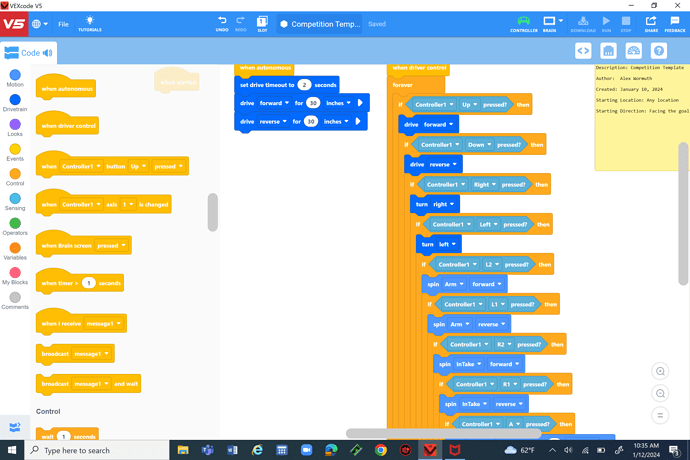
Task: Select the Events block category
Action: [15, 152]
